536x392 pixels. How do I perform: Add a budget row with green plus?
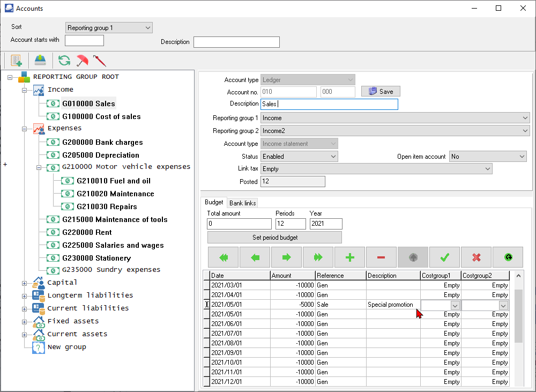350,257
